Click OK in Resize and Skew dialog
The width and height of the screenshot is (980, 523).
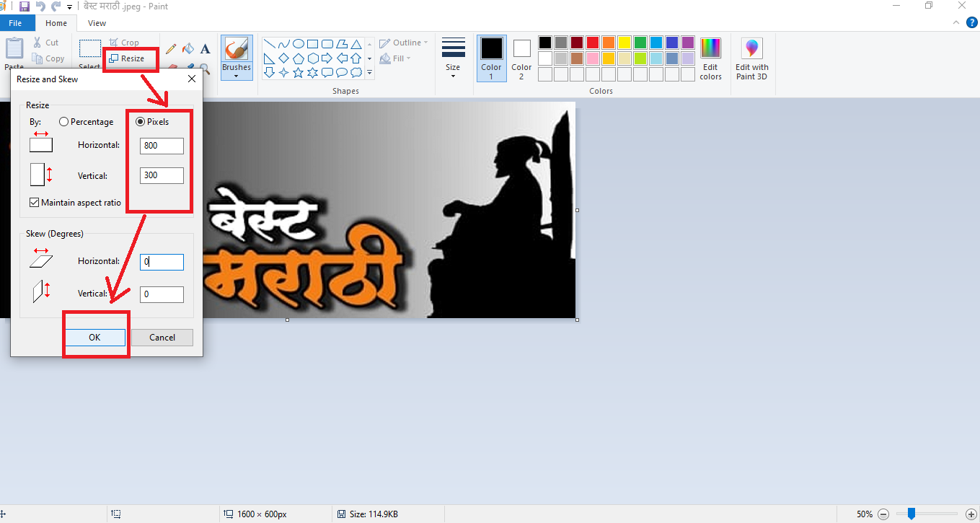coord(95,338)
